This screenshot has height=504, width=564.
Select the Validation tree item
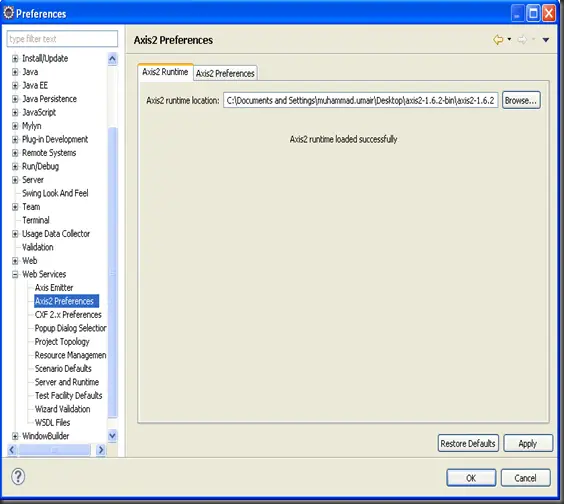pos(37,247)
